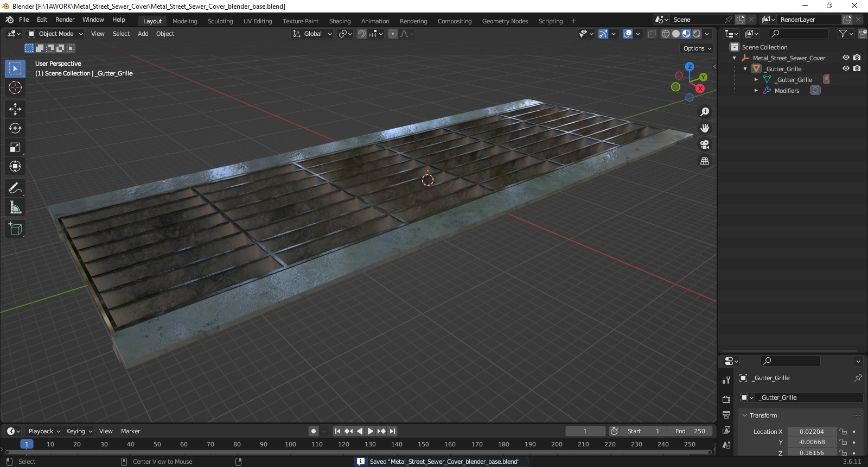Toggle X-ray mode

tap(652, 34)
